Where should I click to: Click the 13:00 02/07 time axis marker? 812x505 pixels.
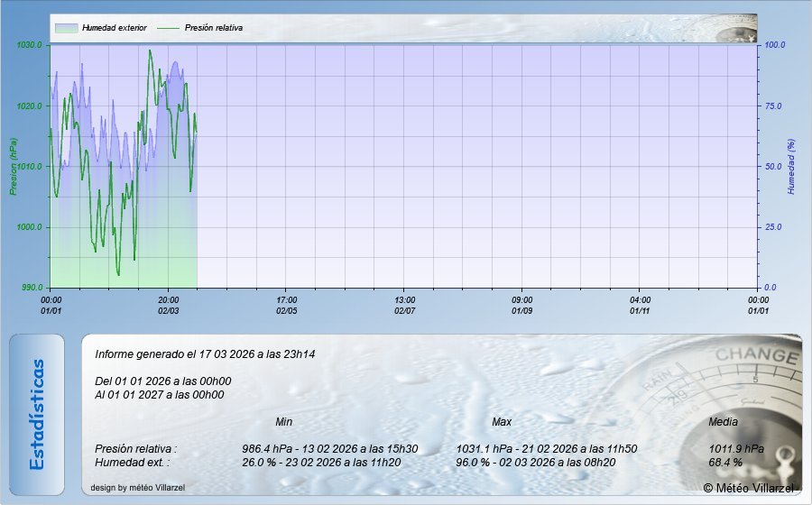tap(405, 305)
